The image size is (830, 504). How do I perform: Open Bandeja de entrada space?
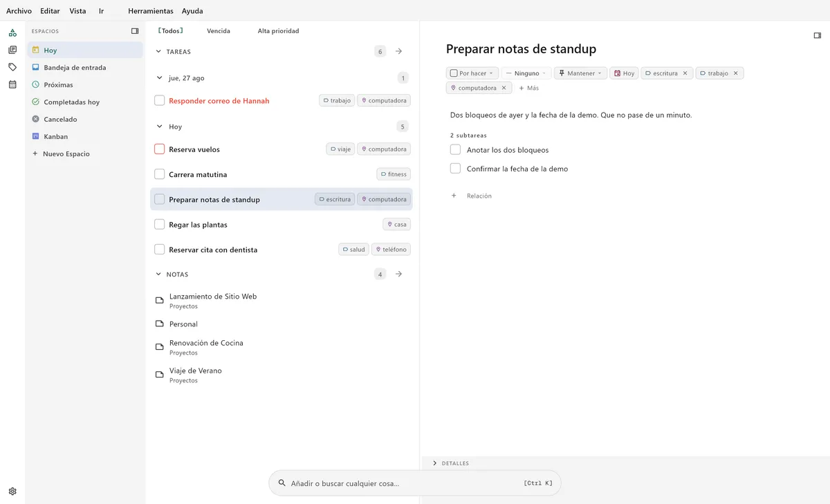85,68
